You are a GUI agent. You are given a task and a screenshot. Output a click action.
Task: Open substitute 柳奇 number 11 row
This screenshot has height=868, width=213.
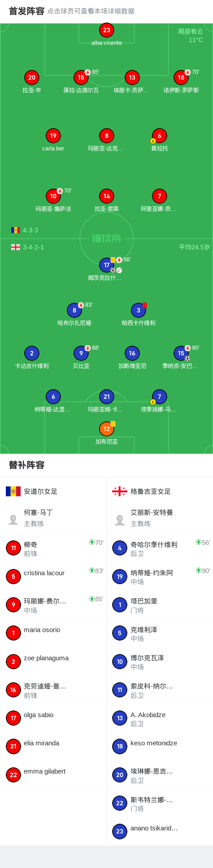(53, 548)
